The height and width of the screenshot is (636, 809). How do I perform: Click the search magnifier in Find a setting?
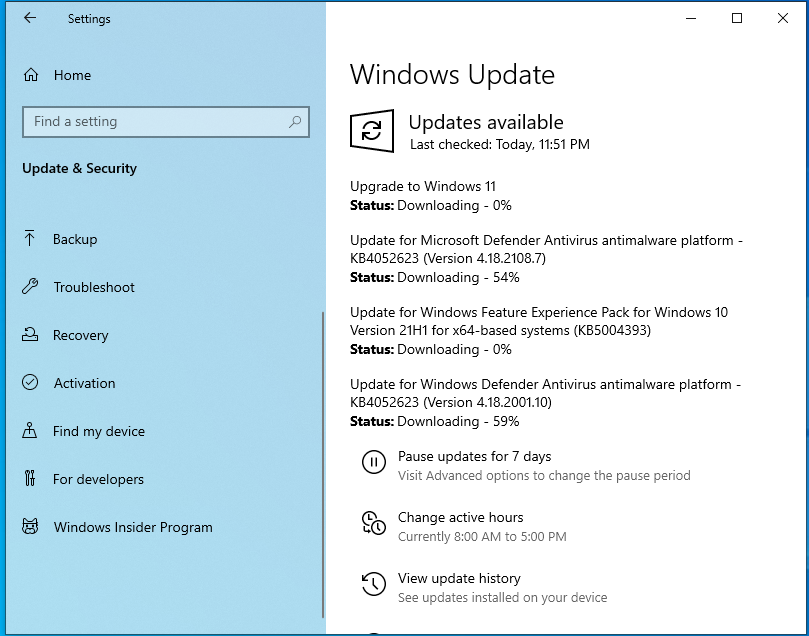coord(295,122)
